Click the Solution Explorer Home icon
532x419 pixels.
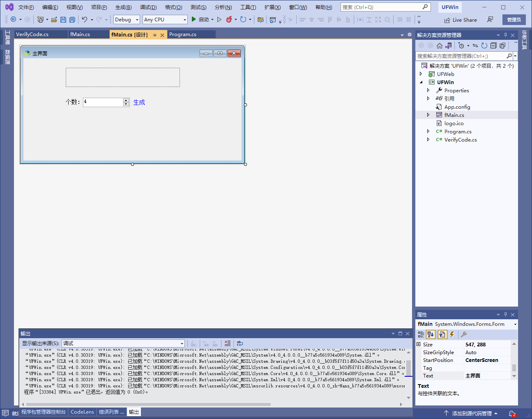pyautogui.click(x=440, y=46)
